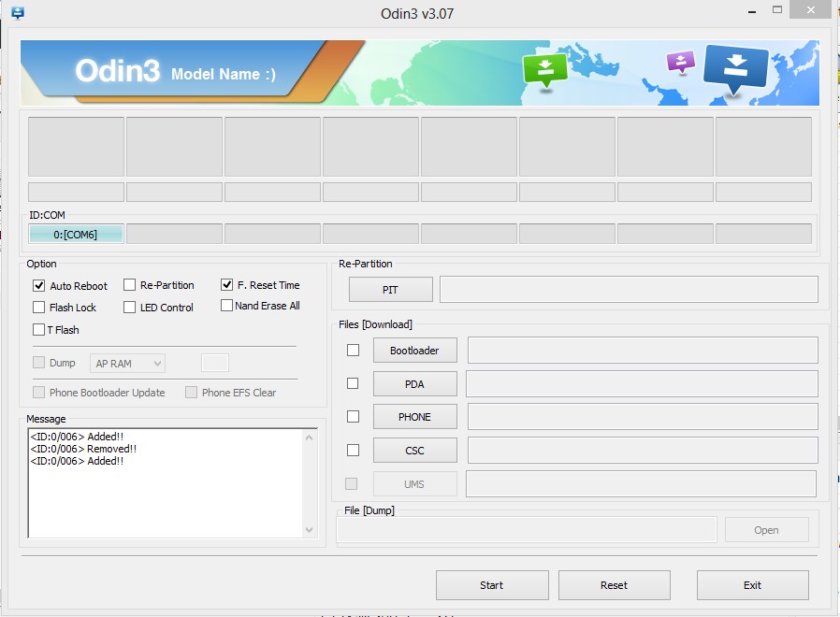Enable the Flash Lock option
Image resolution: width=840 pixels, height=617 pixels.
(x=38, y=307)
